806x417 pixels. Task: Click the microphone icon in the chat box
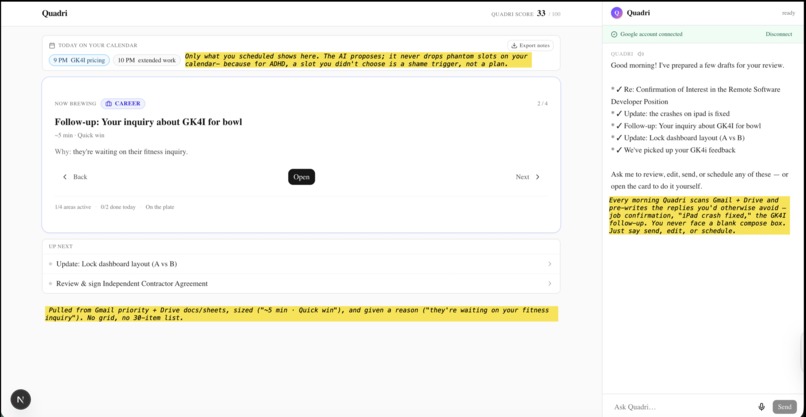761,407
